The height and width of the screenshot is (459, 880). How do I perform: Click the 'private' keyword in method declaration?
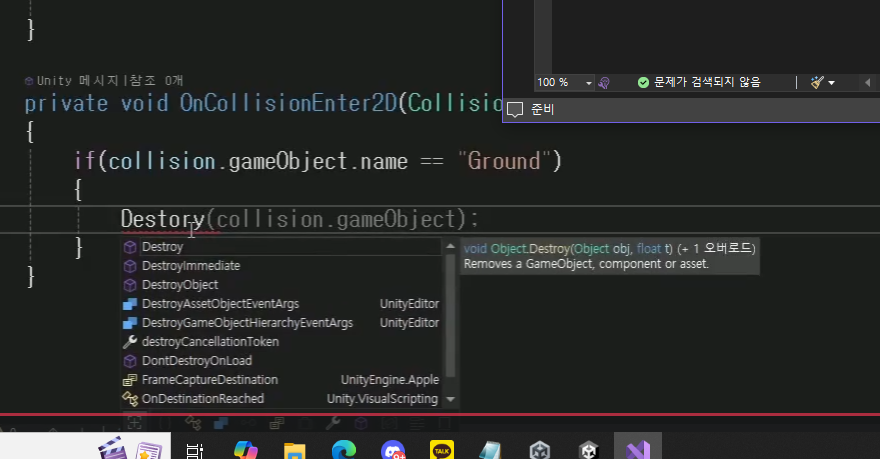[x=66, y=104]
